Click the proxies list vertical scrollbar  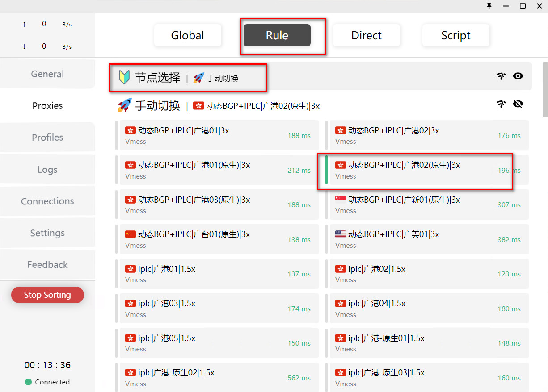pos(545,89)
